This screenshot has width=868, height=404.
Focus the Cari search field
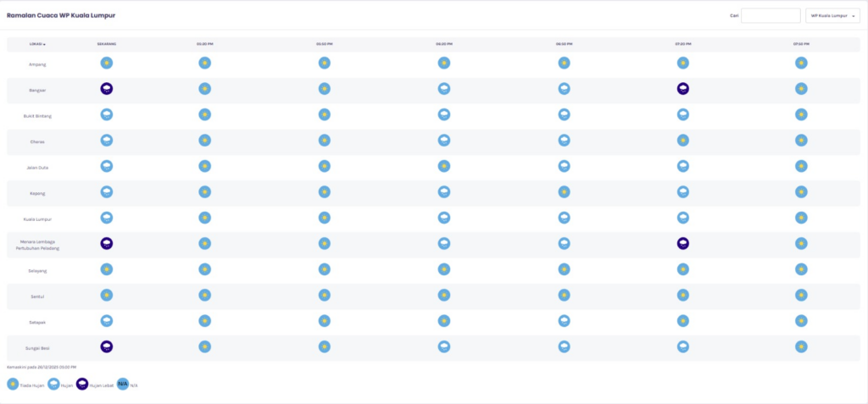(771, 16)
